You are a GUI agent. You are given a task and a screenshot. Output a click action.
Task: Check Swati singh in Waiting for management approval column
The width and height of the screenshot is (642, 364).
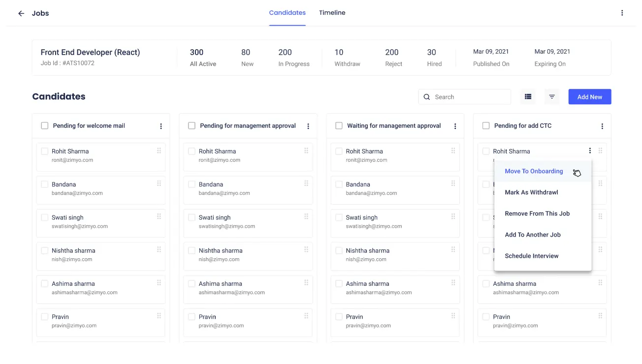pos(339,217)
